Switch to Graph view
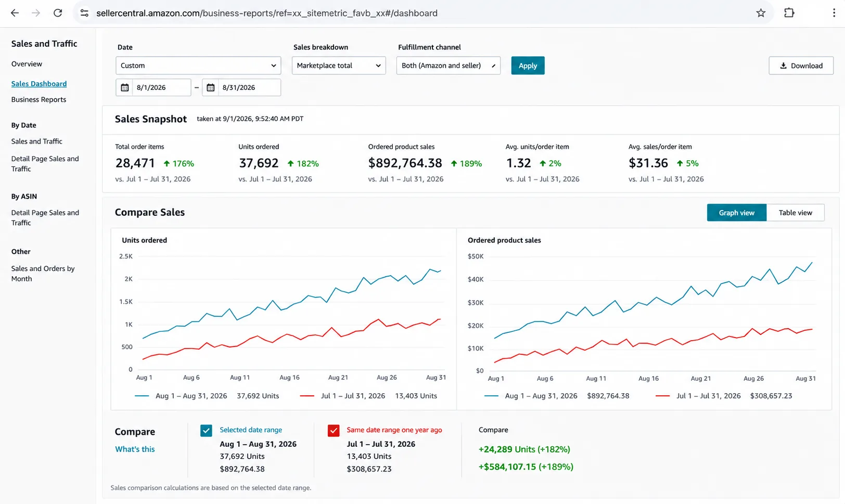Image resolution: width=845 pixels, height=504 pixels. (736, 213)
